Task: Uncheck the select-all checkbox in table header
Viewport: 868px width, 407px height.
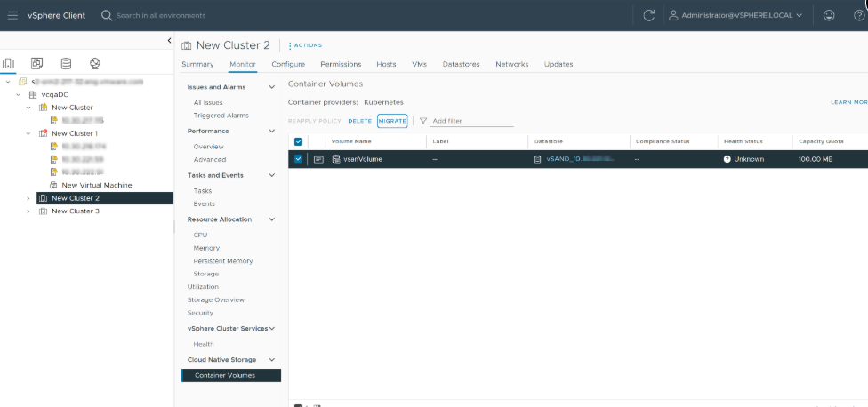Action: tap(298, 141)
